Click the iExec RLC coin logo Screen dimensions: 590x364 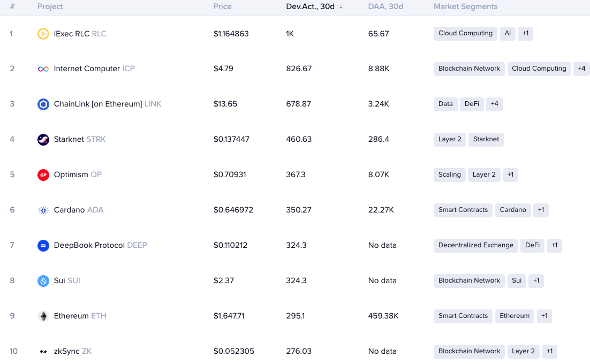[x=43, y=34]
